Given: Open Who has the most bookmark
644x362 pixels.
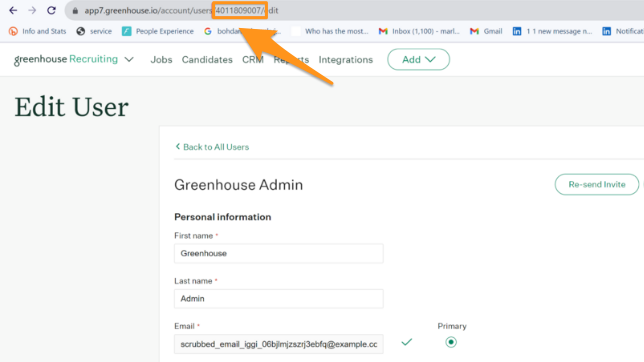Looking at the screenshot, I should point(330,31).
